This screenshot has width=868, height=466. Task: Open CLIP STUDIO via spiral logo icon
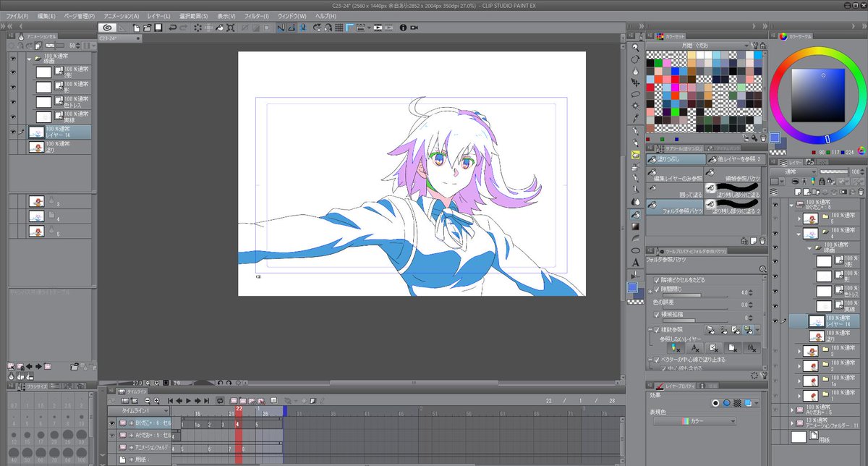(x=106, y=27)
